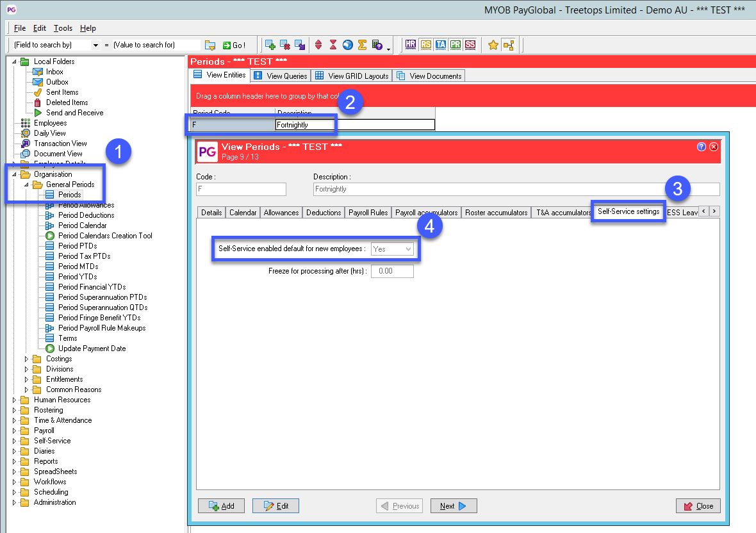Click the TA time and attendance icon

pyautogui.click(x=441, y=45)
